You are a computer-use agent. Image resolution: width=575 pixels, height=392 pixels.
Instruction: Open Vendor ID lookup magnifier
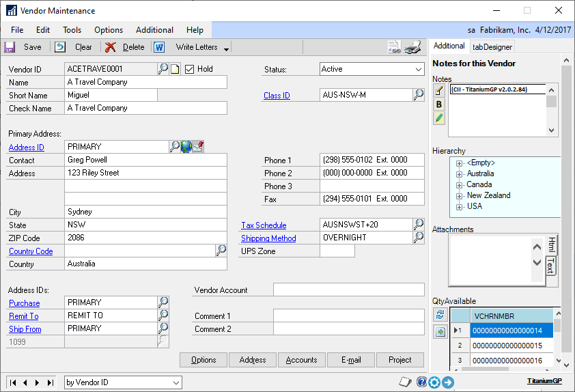point(163,69)
